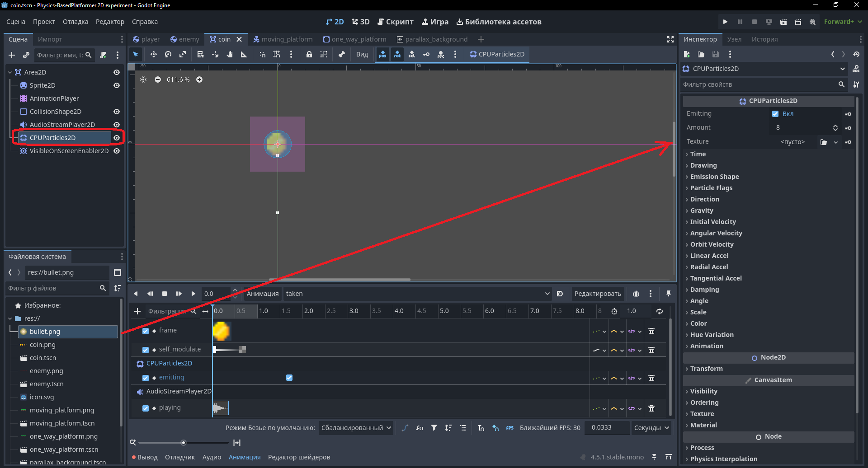This screenshot has width=868, height=468.
Task: Click the lock selected node icon
Action: click(x=309, y=54)
